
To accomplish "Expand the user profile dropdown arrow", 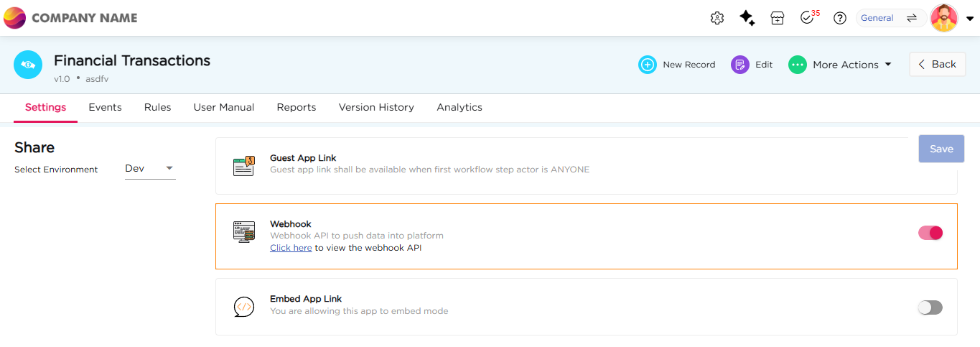I will [970, 19].
